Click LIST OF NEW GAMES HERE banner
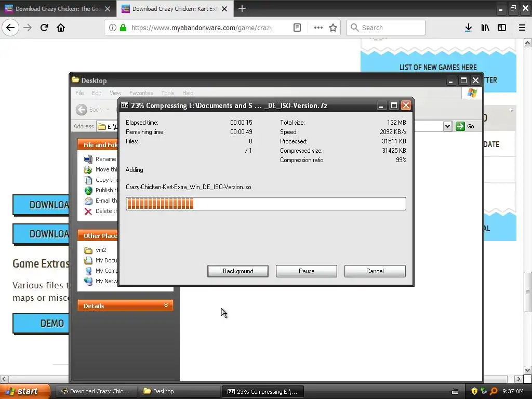 click(x=438, y=67)
